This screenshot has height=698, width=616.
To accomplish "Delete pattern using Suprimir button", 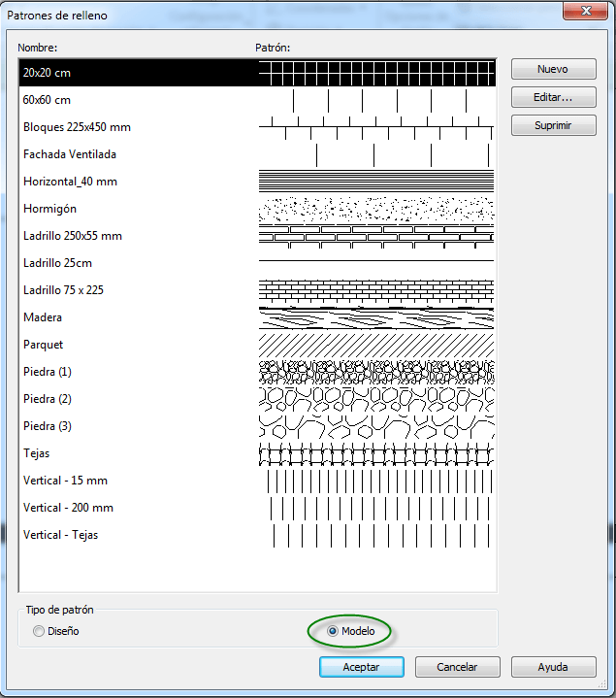I will (553, 125).
